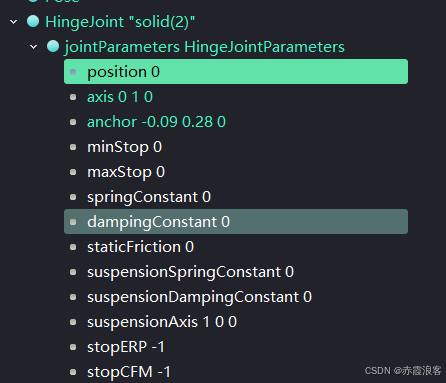Viewport: 446px width, 383px height.
Task: Select the maxStop 0 field
Action: point(236,172)
